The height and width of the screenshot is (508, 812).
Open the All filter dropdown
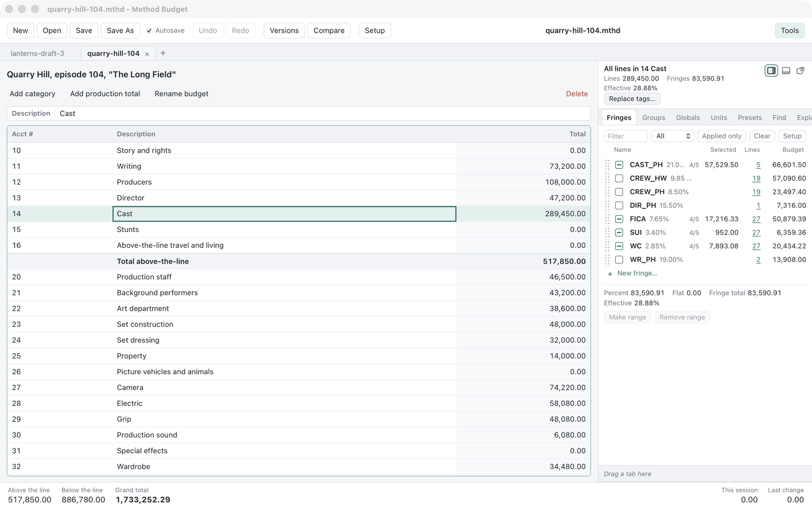[673, 136]
